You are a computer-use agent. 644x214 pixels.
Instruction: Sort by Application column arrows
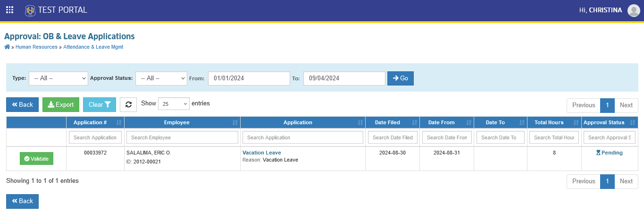pyautogui.click(x=360, y=122)
